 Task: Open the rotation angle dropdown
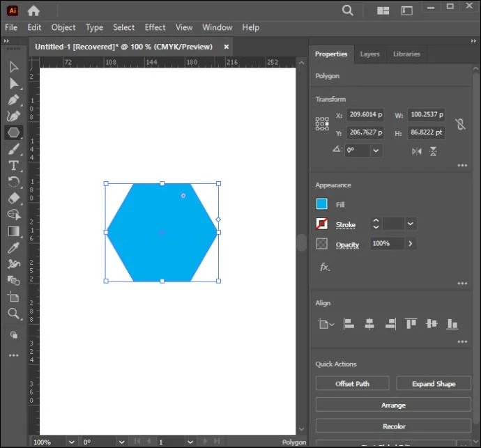click(376, 150)
